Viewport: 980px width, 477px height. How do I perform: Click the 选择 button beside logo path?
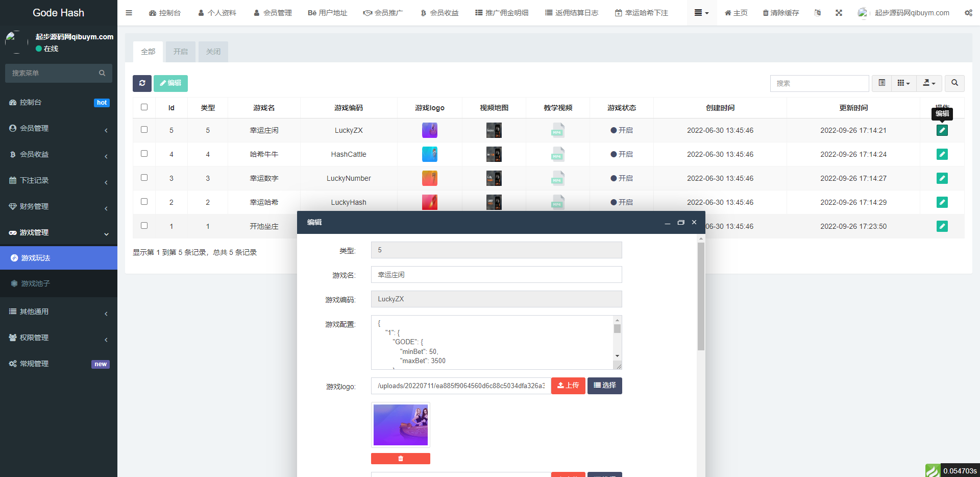click(604, 386)
